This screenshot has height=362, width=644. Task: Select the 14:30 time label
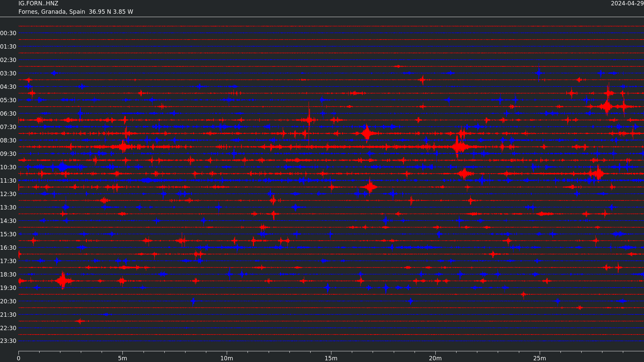pos(8,221)
